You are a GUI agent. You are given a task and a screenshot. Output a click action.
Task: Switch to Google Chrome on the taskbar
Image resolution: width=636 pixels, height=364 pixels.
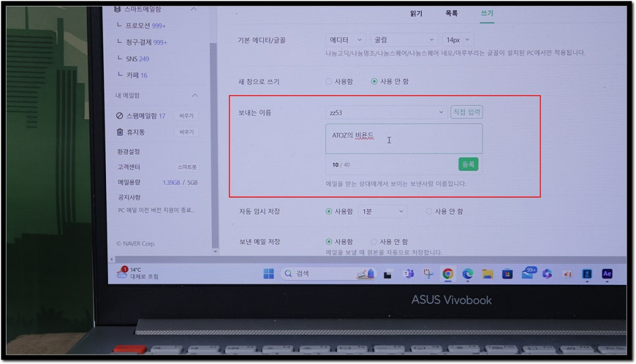pyautogui.click(x=448, y=274)
